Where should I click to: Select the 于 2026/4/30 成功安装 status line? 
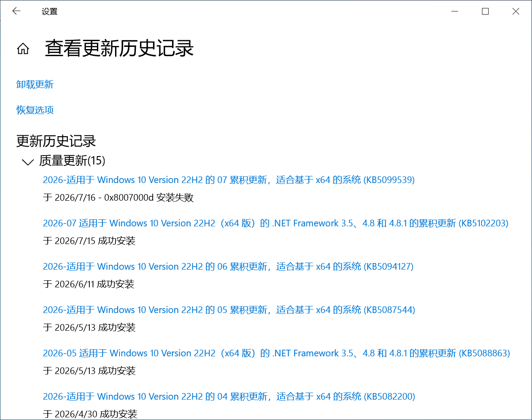tap(90, 414)
